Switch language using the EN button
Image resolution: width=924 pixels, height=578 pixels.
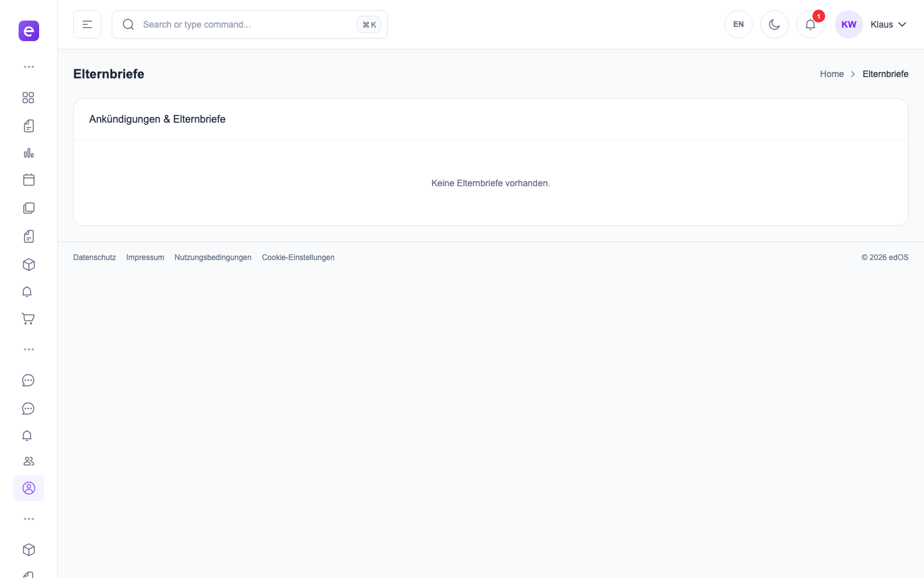[738, 24]
